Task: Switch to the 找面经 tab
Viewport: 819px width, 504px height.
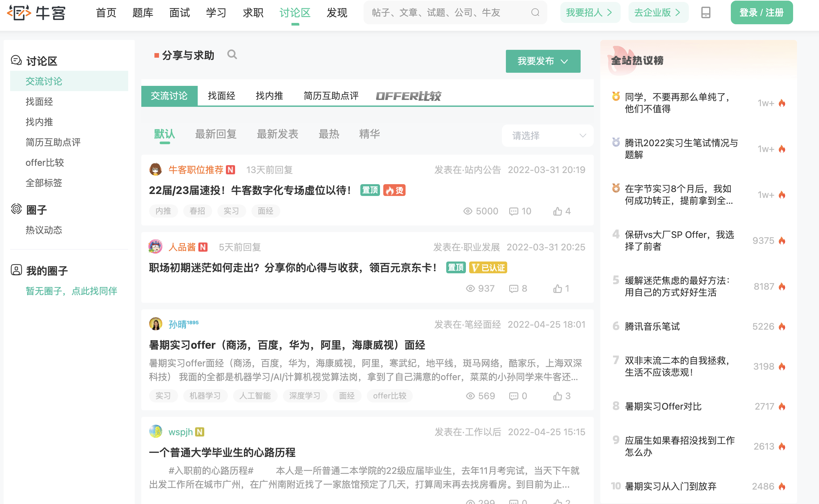Action: (221, 96)
